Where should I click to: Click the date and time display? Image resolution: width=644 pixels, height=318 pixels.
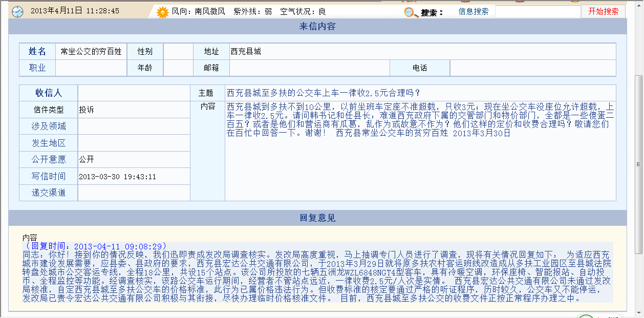[75, 11]
